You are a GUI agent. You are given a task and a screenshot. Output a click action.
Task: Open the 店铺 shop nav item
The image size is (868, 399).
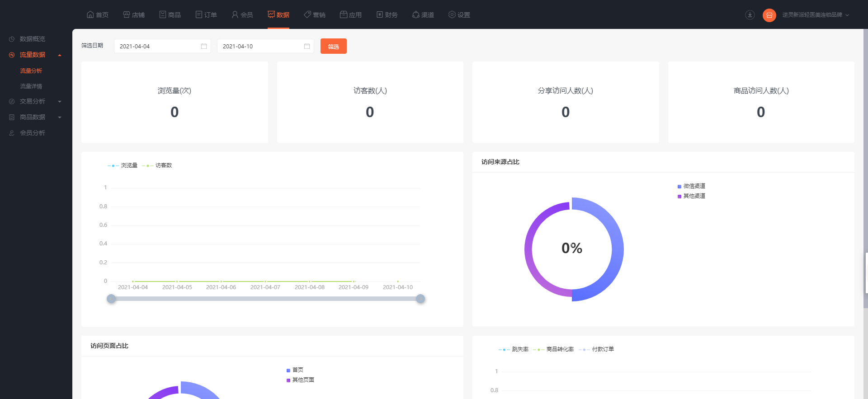click(134, 15)
